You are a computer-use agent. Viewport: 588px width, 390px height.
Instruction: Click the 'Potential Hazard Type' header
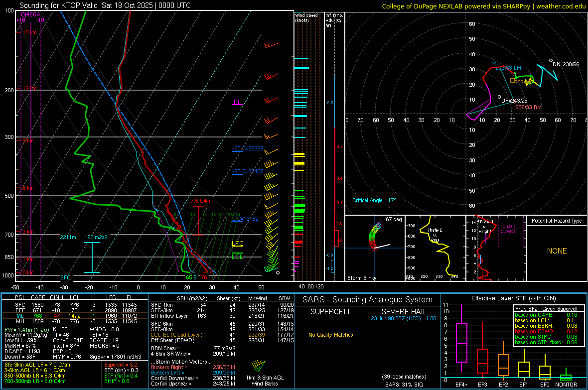point(557,221)
